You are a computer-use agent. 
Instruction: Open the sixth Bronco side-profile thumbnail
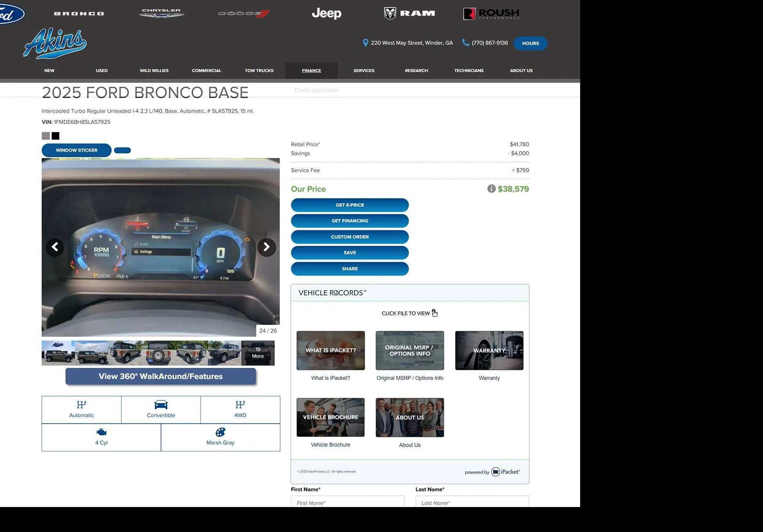tap(225, 353)
